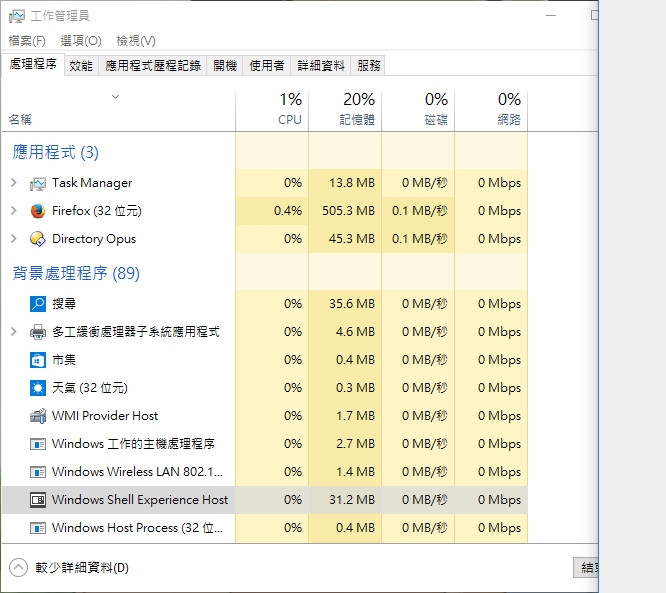Sort by the 名稱 column header
The height and width of the screenshot is (593, 666).
pyautogui.click(x=118, y=110)
